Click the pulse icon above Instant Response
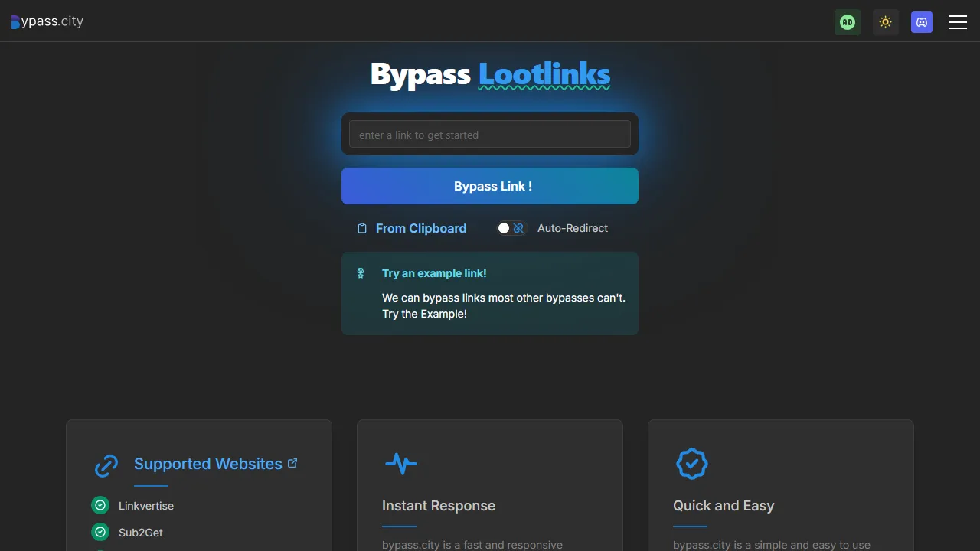980x551 pixels. coord(401,464)
